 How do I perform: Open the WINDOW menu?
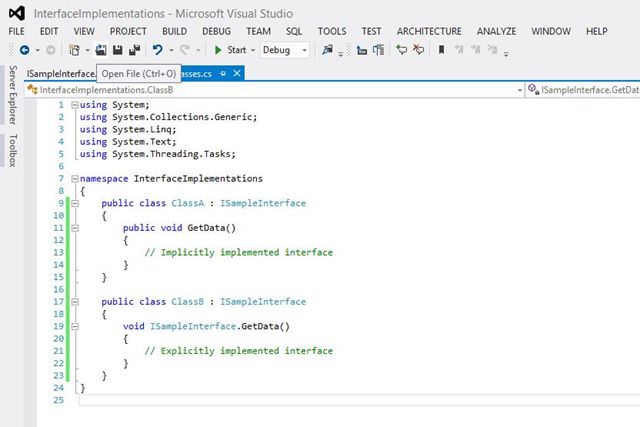[551, 31]
